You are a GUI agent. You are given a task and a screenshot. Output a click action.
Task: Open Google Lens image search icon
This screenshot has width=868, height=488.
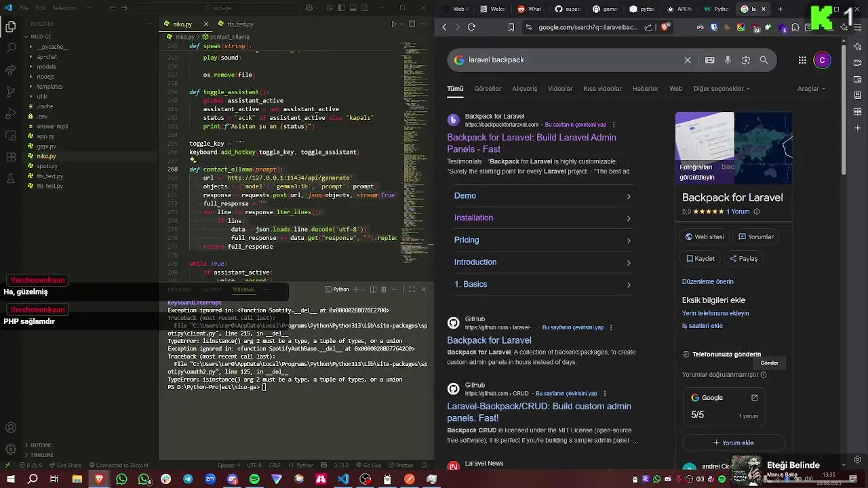tap(746, 60)
